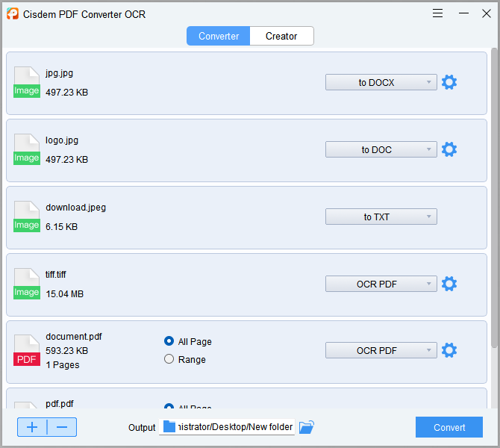This screenshot has width=500, height=448.
Task: Click the vertical scrollbar thumb
Action: (494, 198)
